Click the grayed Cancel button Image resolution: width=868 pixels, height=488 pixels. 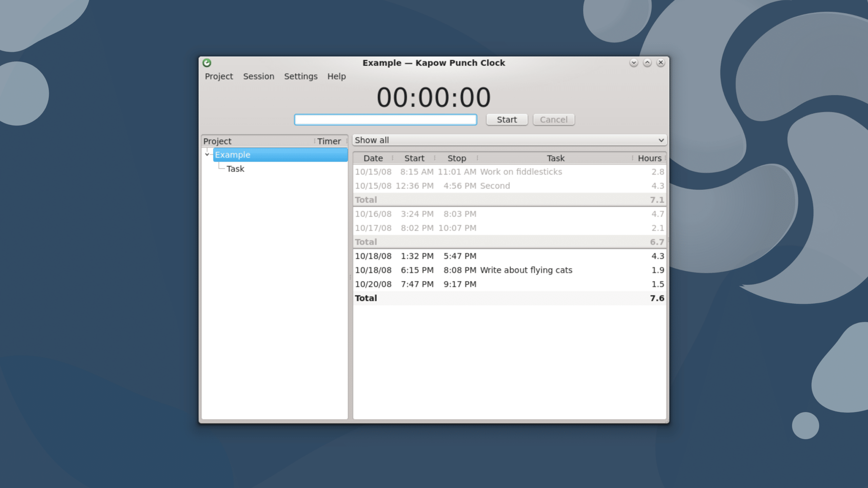tap(554, 120)
